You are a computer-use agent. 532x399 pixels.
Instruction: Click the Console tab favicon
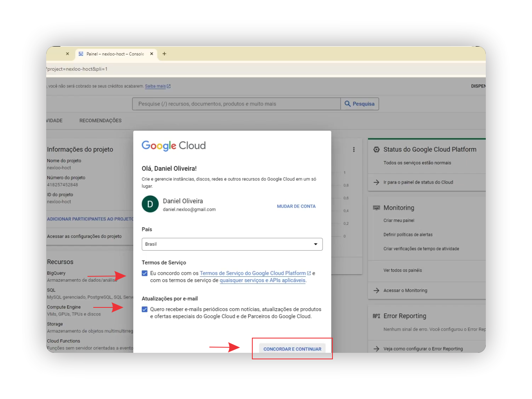point(81,54)
